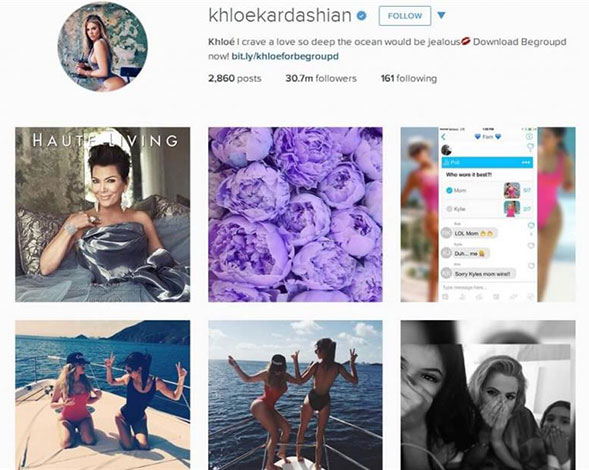Click the back chevron in the poll screenshot

(444, 137)
